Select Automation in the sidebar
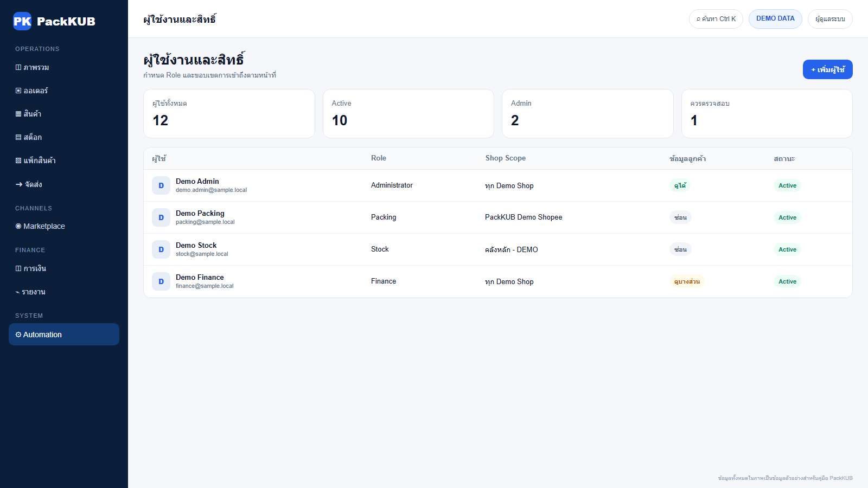This screenshot has width=868, height=488. pyautogui.click(x=64, y=335)
